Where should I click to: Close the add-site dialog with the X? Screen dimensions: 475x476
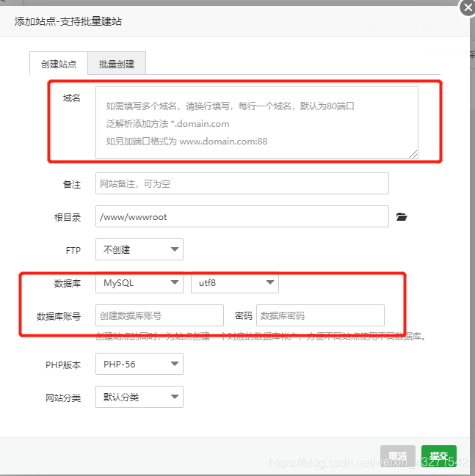tap(468, 8)
